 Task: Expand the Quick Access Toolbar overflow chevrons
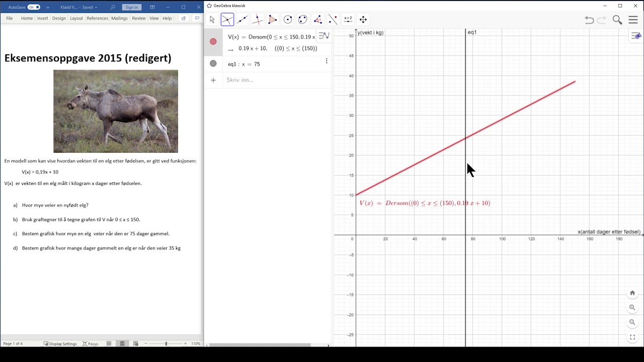point(48,7)
